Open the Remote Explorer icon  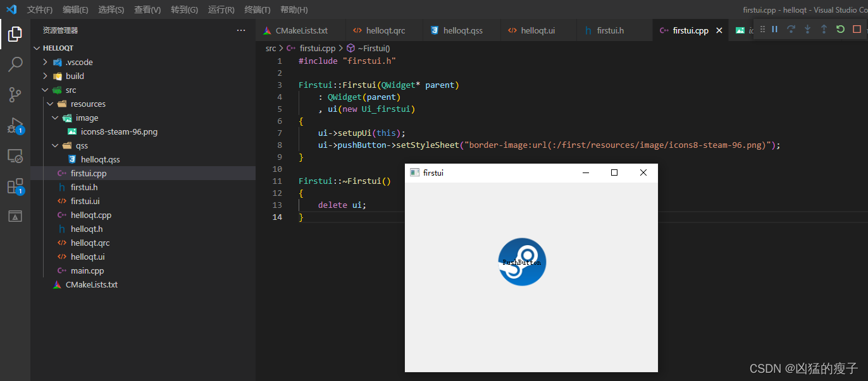coord(15,155)
